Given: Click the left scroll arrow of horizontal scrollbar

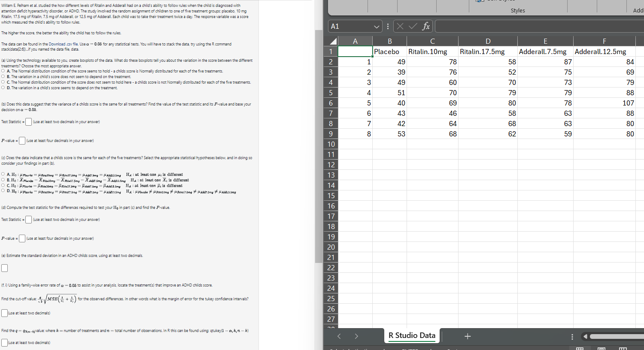Looking at the screenshot, I should [585, 336].
